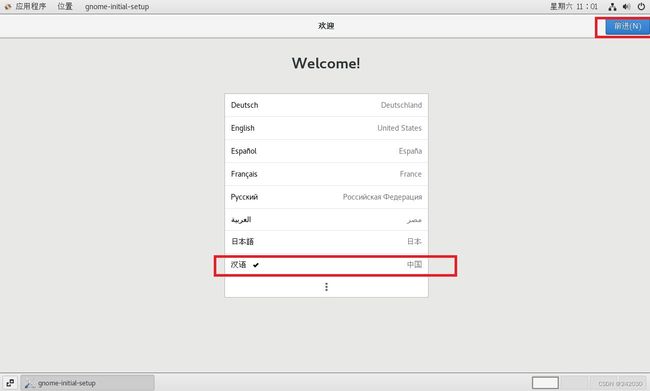
Task: Activate gnome-initial-setup taskbar entry
Action: [x=87, y=383]
